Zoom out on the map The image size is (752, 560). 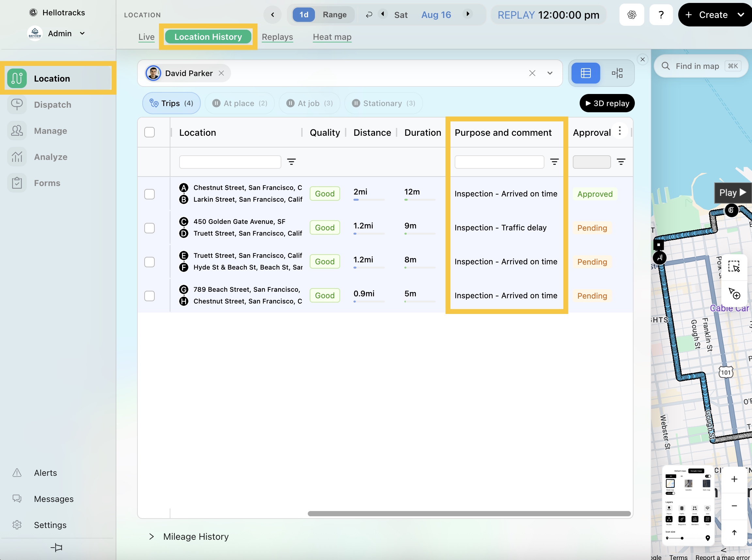(x=734, y=506)
